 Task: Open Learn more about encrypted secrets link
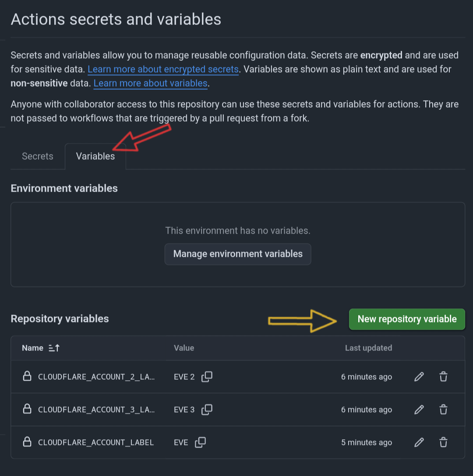pos(163,69)
